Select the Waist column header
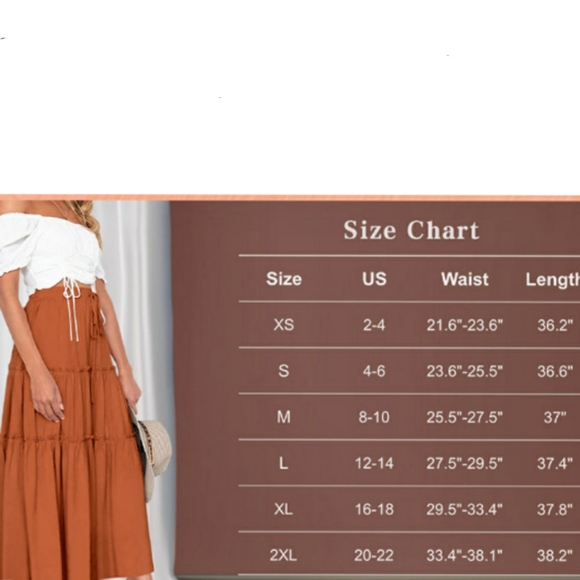 click(465, 279)
